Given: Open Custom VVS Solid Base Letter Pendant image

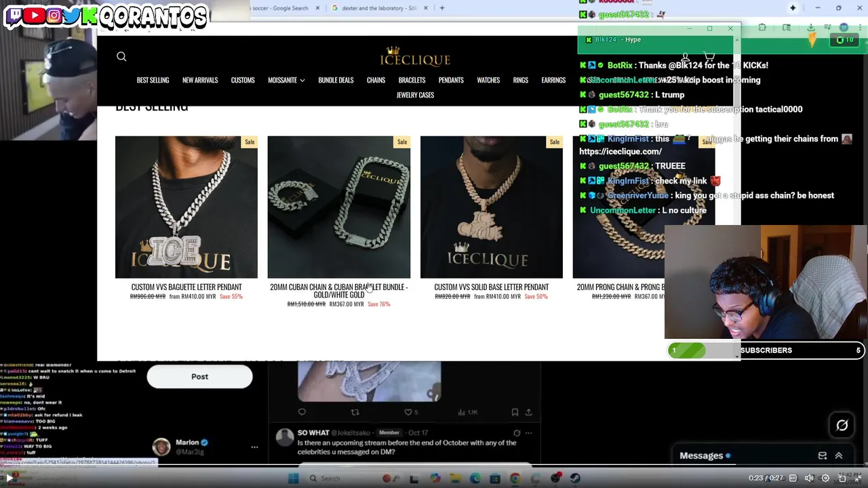Looking at the screenshot, I should point(492,207).
